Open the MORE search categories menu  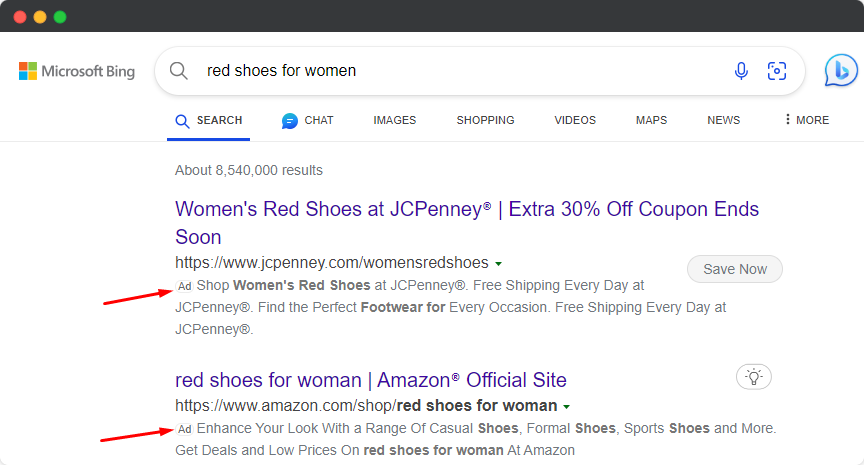[807, 120]
